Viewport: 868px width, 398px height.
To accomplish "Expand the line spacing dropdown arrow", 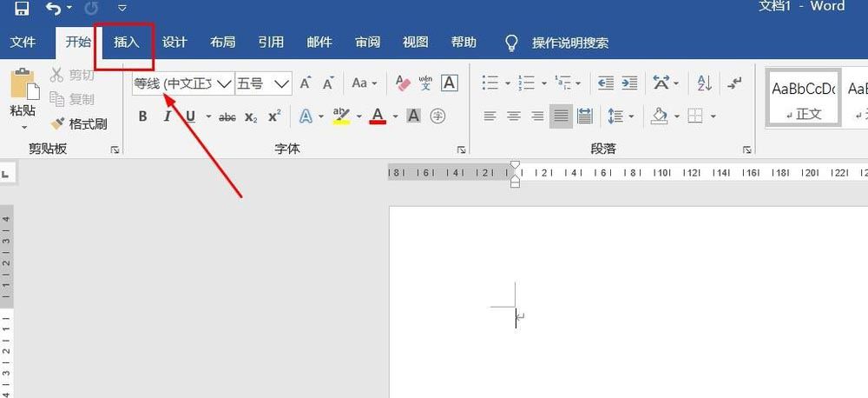I will pyautogui.click(x=632, y=116).
